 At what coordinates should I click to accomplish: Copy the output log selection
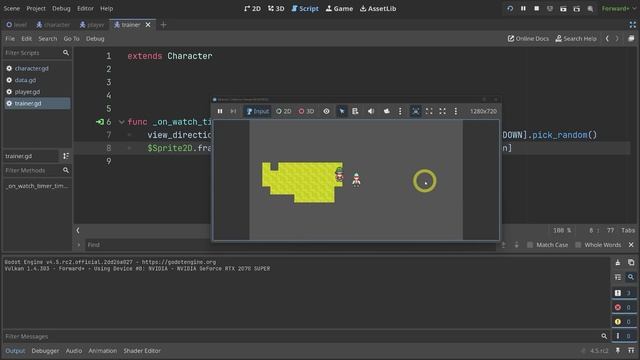click(x=631, y=263)
